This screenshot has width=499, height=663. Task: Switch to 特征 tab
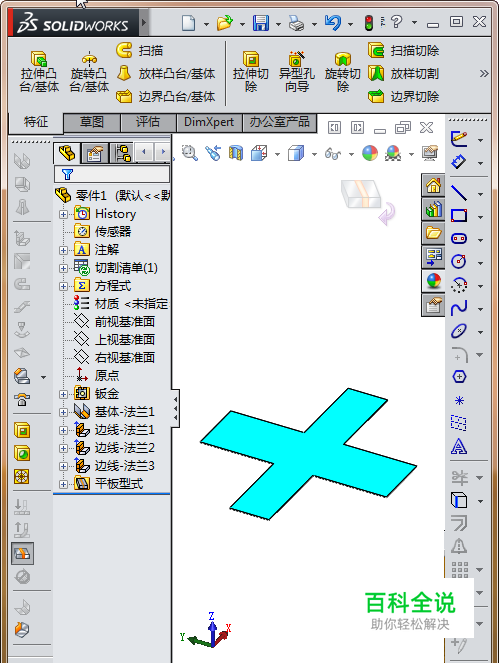(36, 122)
